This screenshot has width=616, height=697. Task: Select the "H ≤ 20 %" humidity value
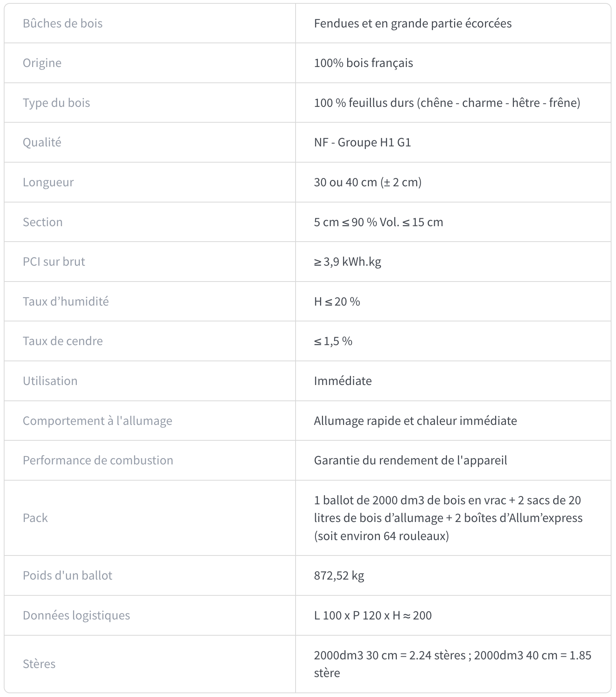coord(337,301)
